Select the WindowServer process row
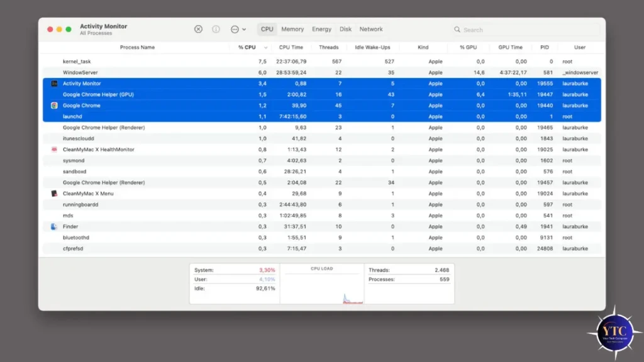The height and width of the screenshot is (362, 644). [x=189, y=72]
